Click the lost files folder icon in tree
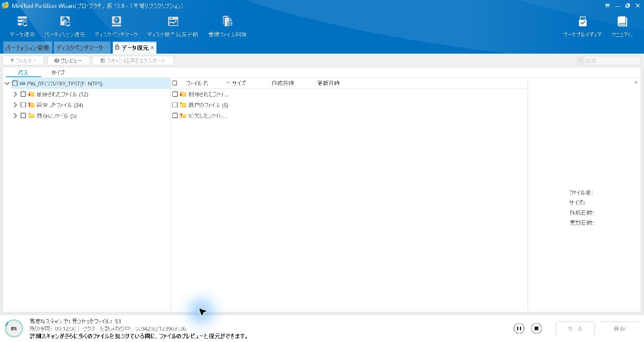 (x=31, y=105)
